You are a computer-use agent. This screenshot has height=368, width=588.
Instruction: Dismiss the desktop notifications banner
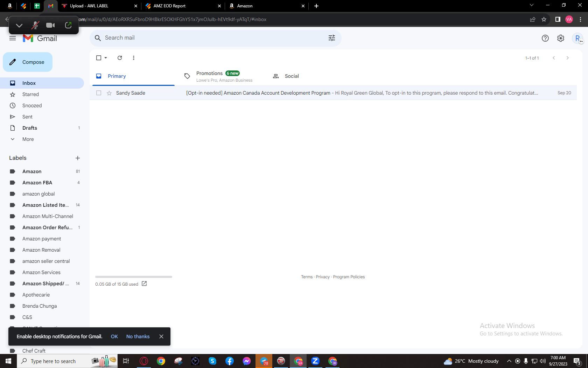tap(161, 336)
